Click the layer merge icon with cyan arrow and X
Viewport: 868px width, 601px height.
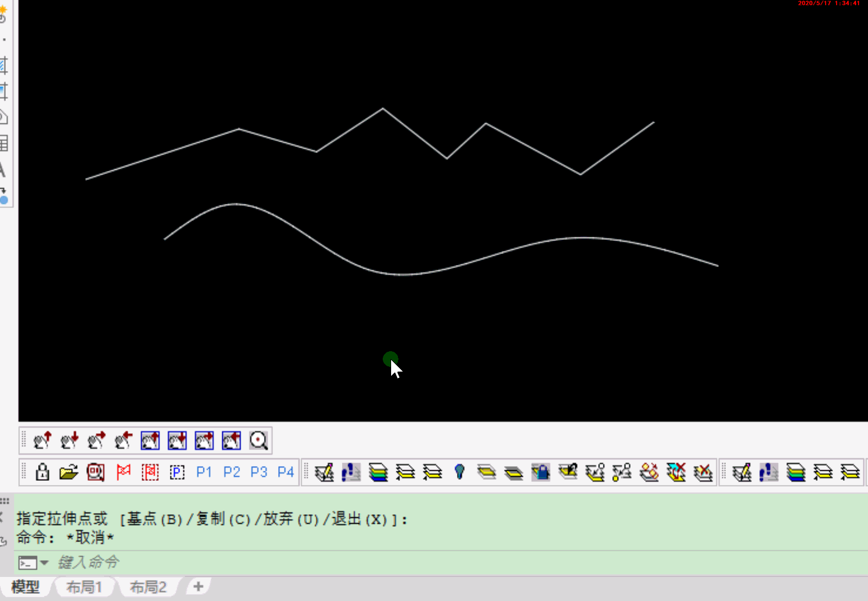point(676,472)
